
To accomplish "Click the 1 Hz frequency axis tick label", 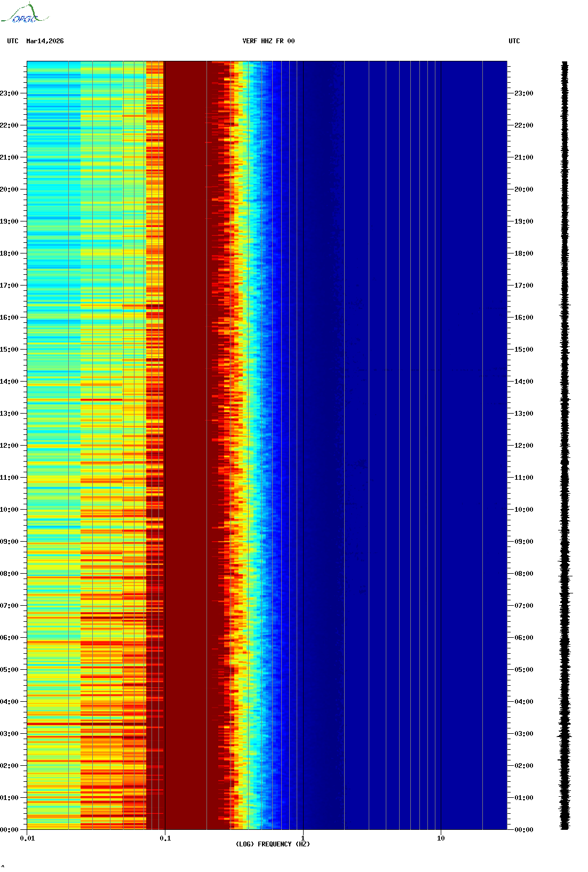I will [x=303, y=838].
